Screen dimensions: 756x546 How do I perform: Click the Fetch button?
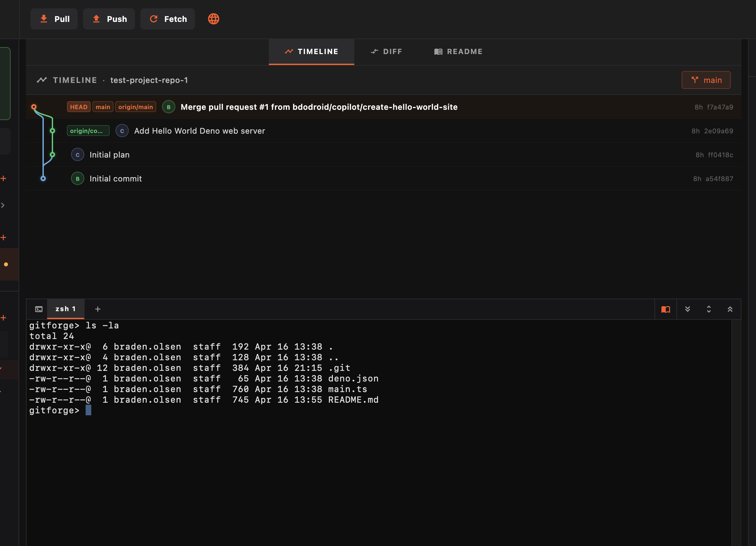click(x=168, y=19)
